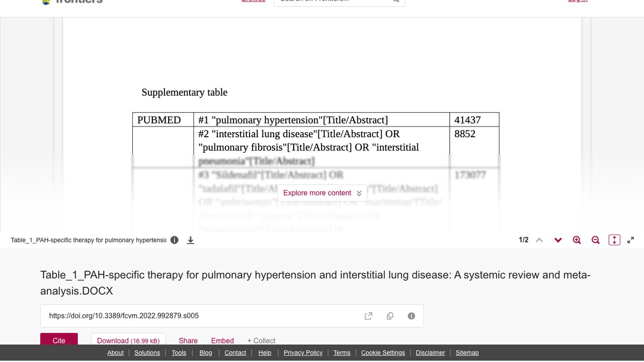Open the Help footer link

[x=265, y=353]
